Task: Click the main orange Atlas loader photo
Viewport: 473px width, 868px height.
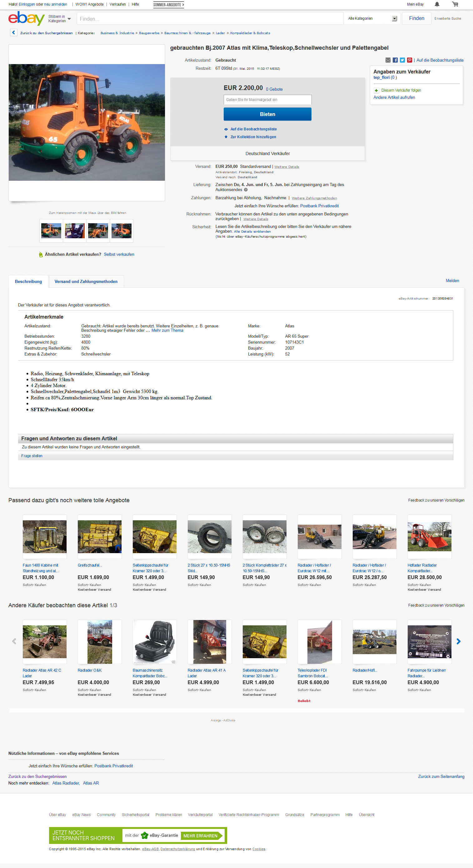Action: (87, 122)
